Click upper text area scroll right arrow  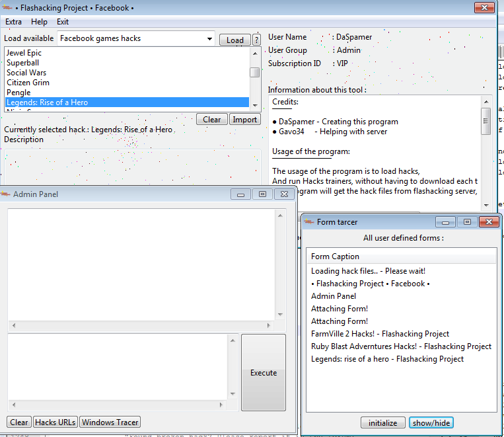(x=269, y=325)
